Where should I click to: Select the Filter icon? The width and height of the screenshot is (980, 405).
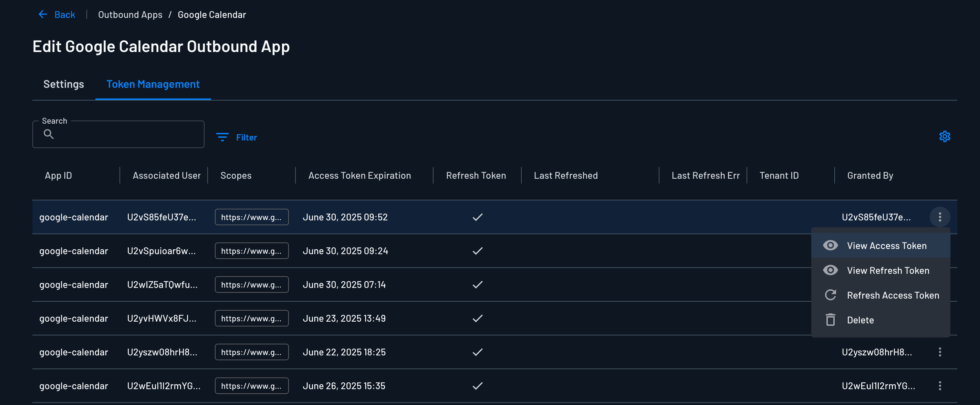pyautogui.click(x=222, y=137)
